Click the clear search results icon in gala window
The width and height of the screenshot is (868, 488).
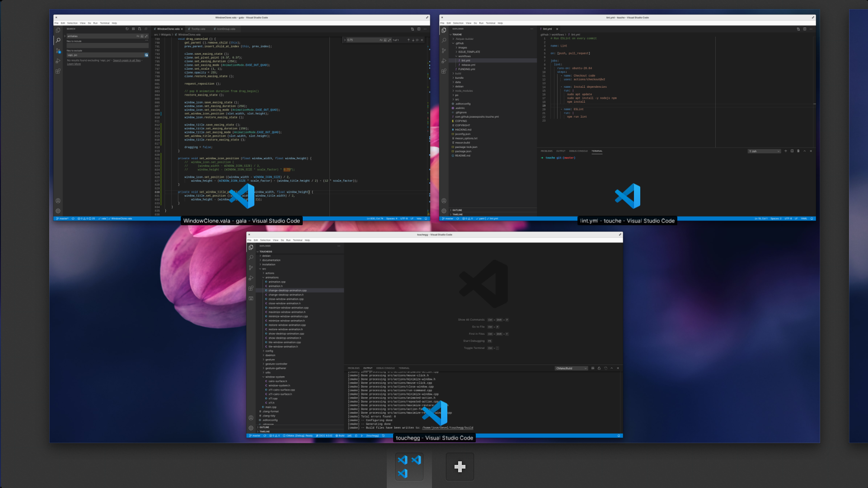(133, 29)
